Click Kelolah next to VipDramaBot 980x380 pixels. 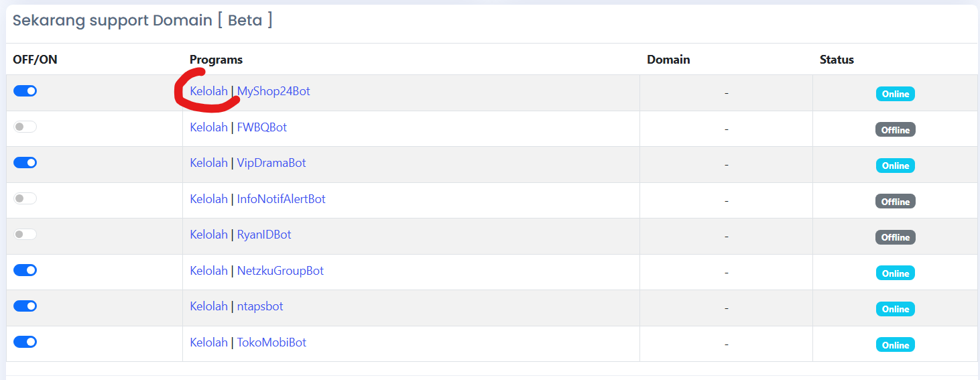click(x=208, y=163)
